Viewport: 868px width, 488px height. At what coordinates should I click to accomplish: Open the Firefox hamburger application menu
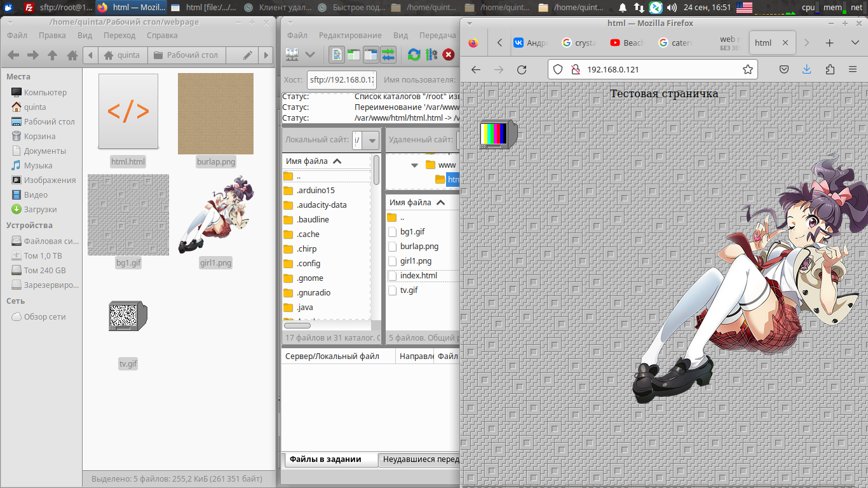tap(853, 70)
